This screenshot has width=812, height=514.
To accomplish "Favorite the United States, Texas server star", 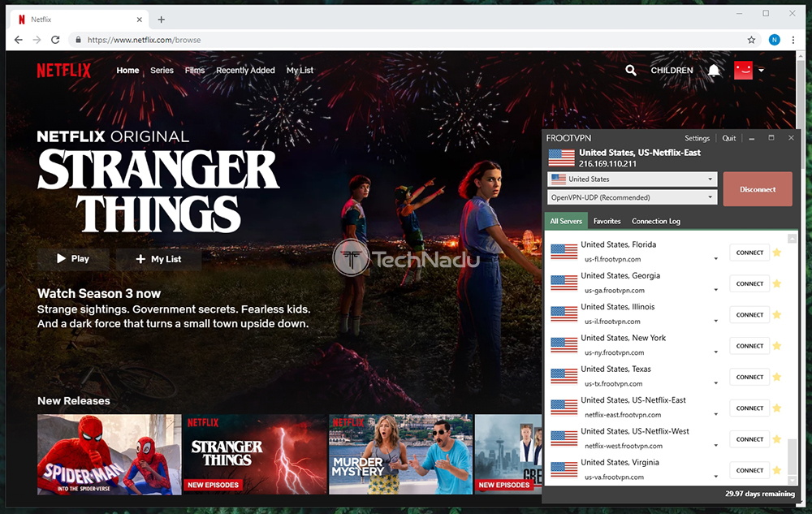I will [777, 377].
